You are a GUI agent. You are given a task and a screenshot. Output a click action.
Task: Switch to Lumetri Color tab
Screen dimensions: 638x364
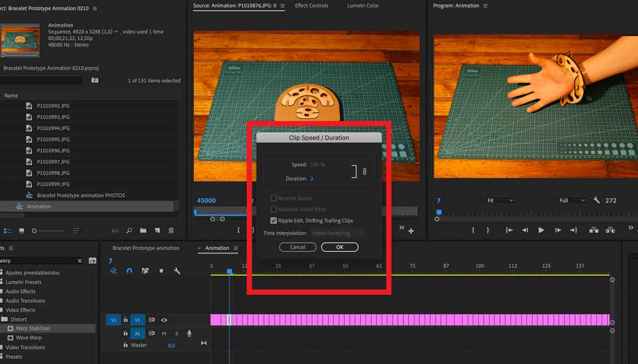coord(363,6)
